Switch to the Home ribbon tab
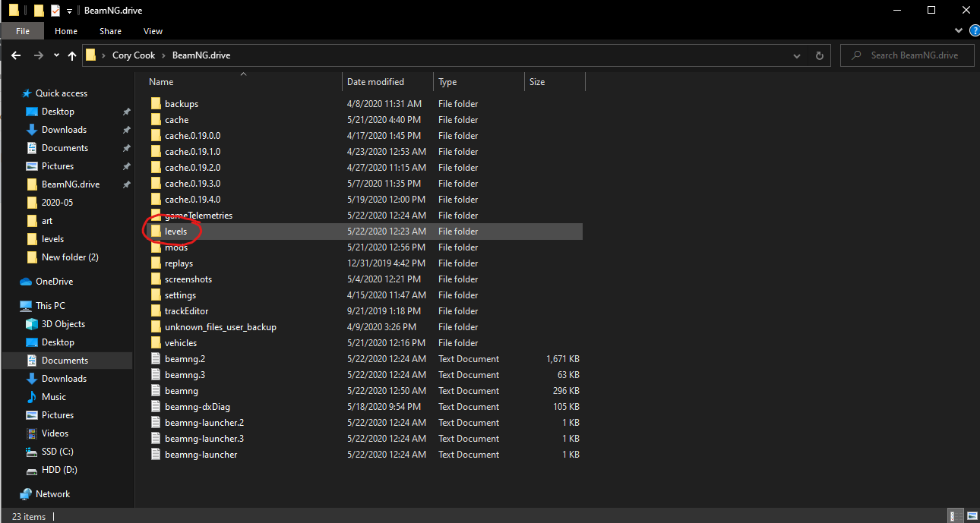980x523 pixels. (66, 31)
